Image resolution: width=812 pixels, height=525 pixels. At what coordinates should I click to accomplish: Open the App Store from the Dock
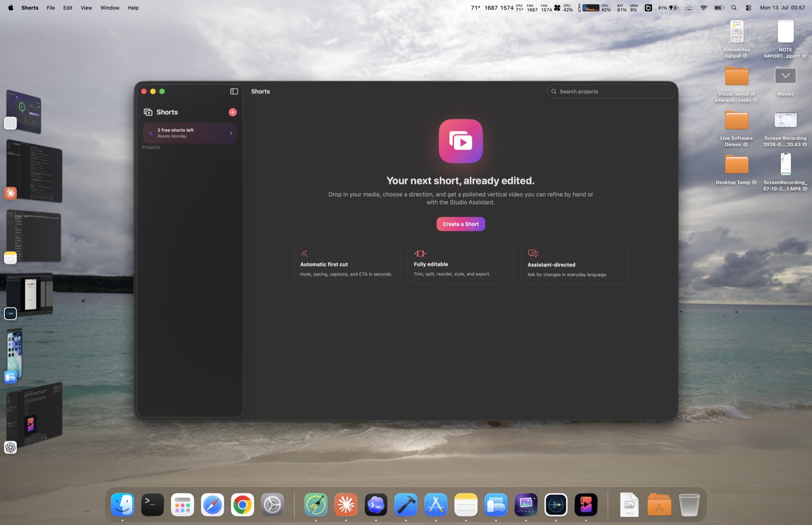tap(435, 505)
